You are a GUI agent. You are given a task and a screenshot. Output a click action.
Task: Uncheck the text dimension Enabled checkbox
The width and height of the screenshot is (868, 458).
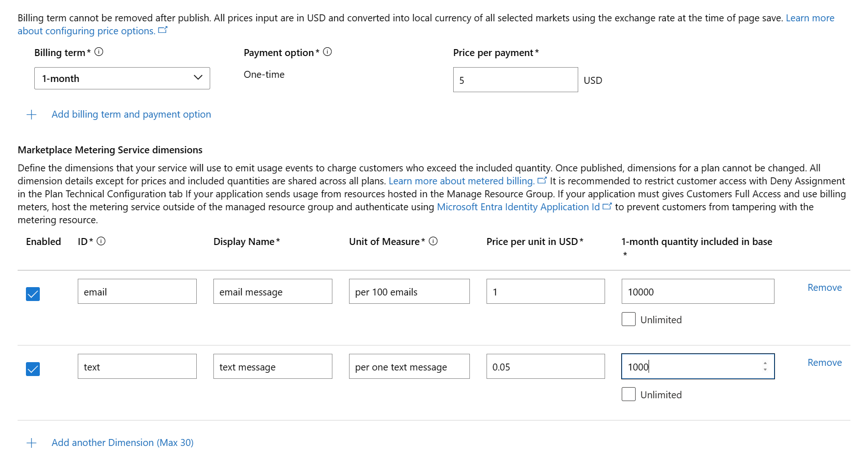click(33, 369)
